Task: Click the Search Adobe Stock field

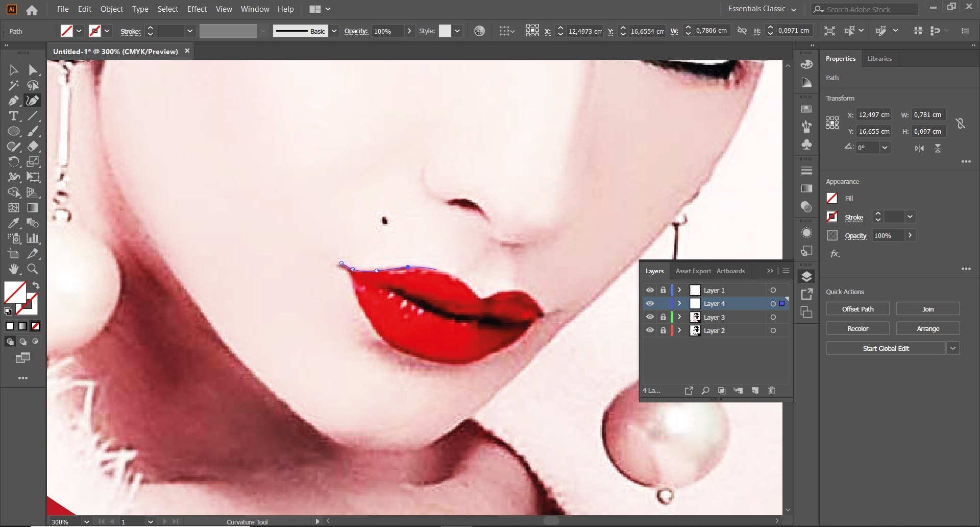Action: (x=865, y=9)
